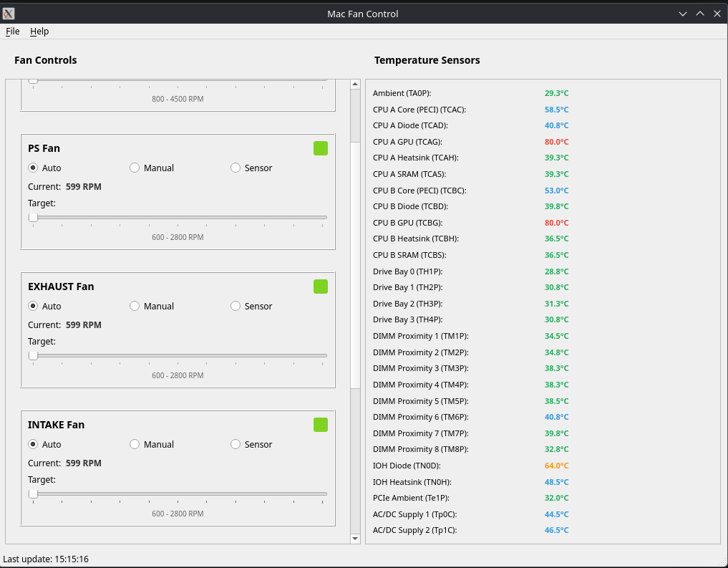Click the 800 - 4500 RPM range label

tap(178, 99)
